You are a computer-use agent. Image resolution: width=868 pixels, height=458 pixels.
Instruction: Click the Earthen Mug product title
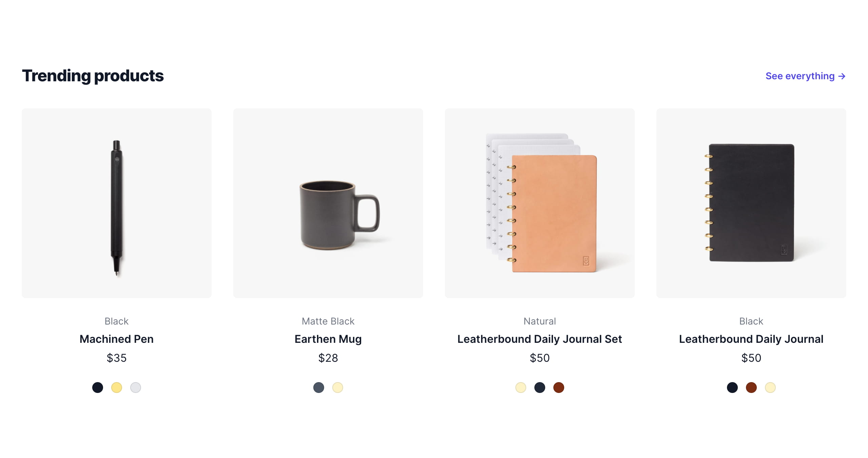click(x=328, y=339)
